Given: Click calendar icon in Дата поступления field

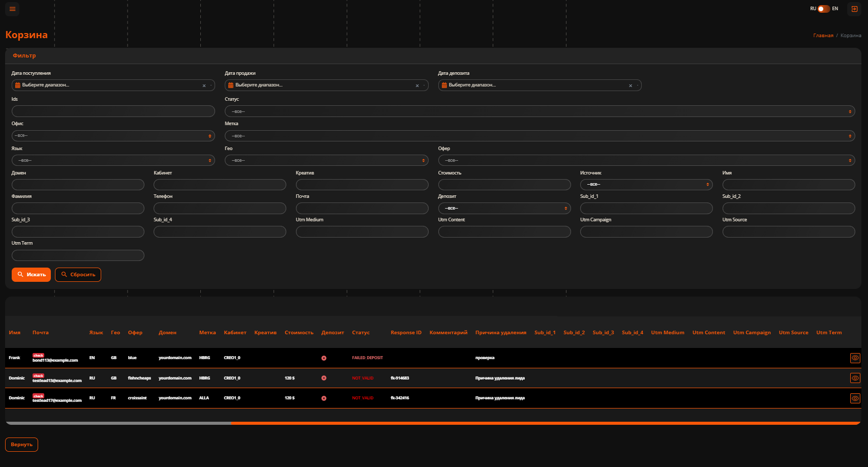Looking at the screenshot, I should point(18,85).
